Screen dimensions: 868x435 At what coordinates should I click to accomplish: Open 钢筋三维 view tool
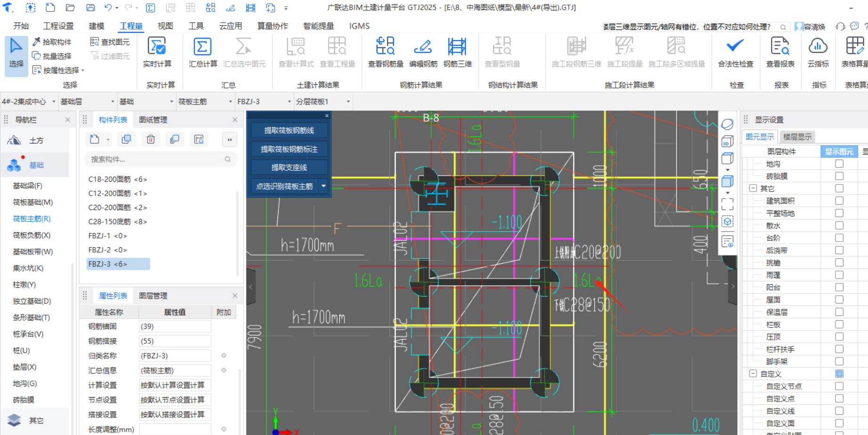(x=457, y=52)
